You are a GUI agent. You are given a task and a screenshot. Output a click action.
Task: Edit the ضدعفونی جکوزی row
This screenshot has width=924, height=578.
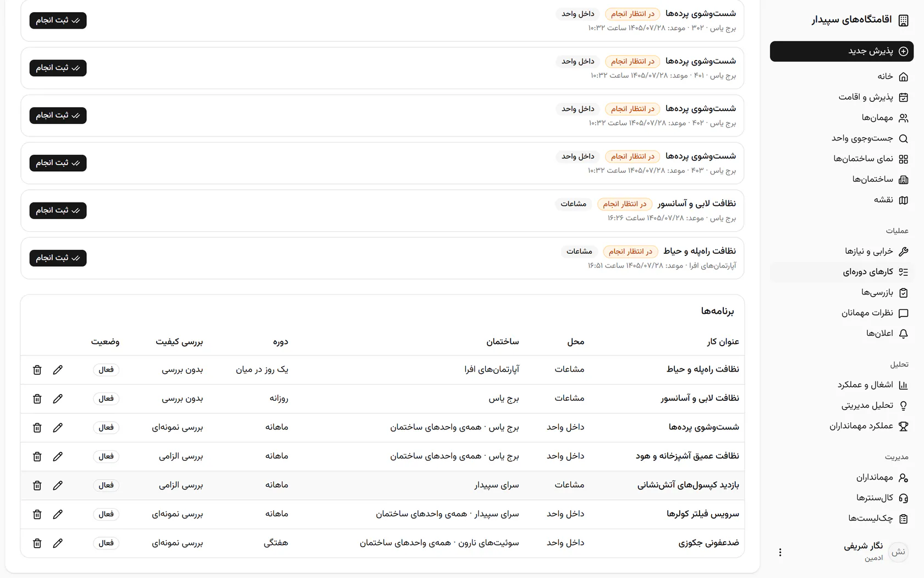click(x=58, y=543)
